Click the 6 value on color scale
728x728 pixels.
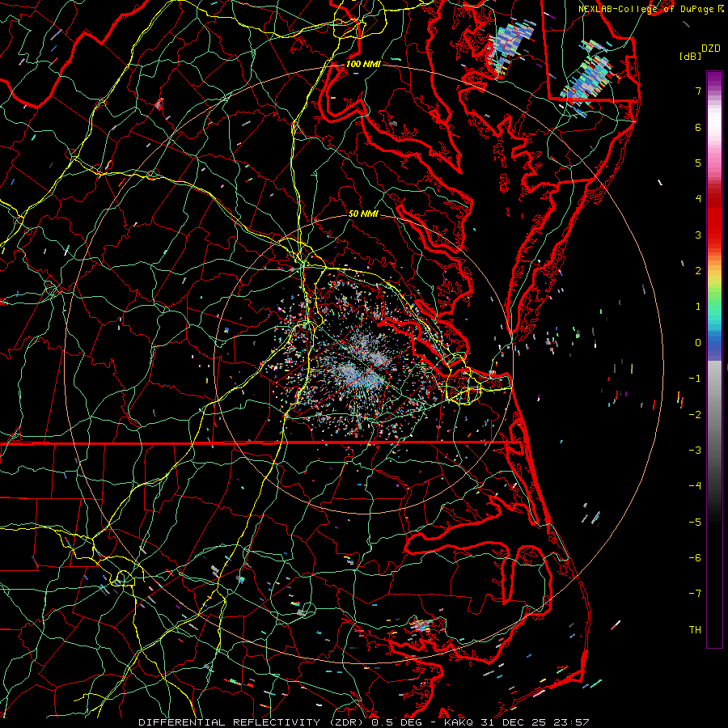tap(698, 127)
